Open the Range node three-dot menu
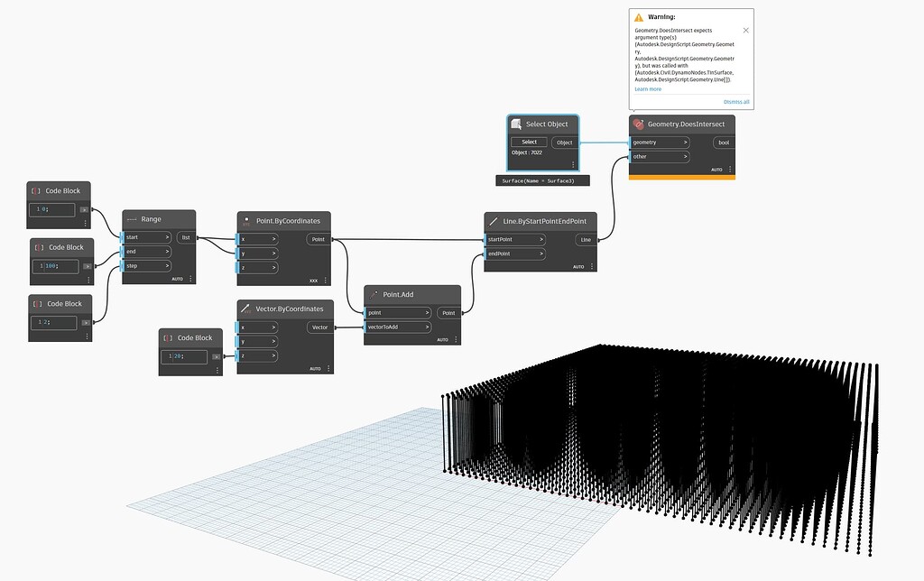The width and height of the screenshot is (924, 581). 191,278
